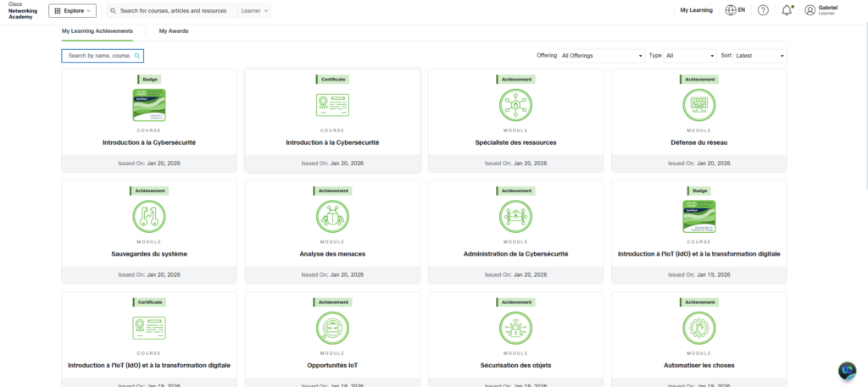The height and width of the screenshot is (387, 868).
Task: Open the Explore menu button
Action: [x=72, y=11]
